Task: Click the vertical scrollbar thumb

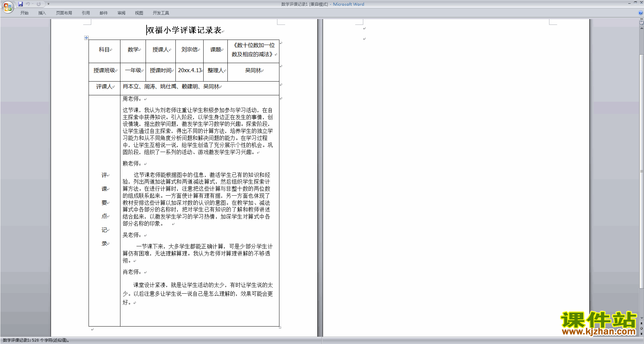Action: [x=641, y=171]
